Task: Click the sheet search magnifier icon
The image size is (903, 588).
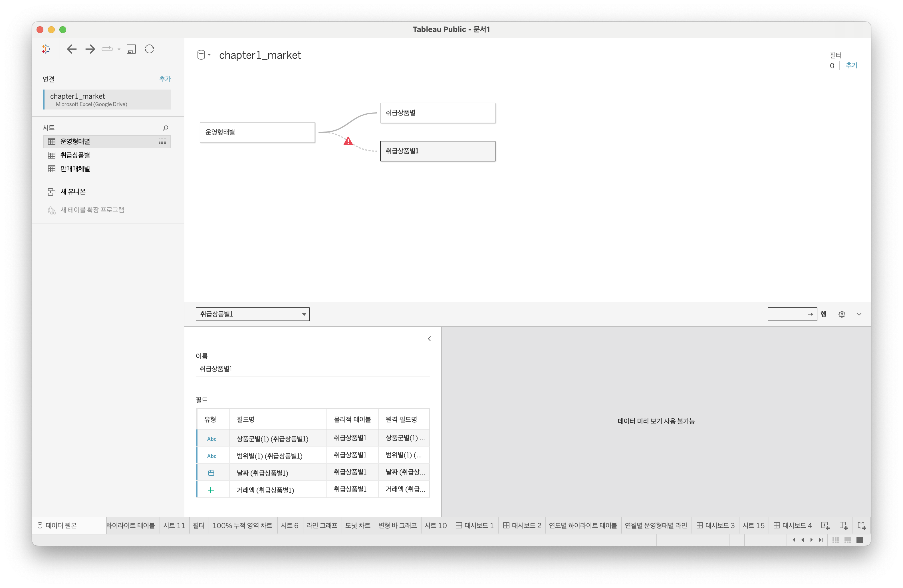Action: click(x=166, y=128)
